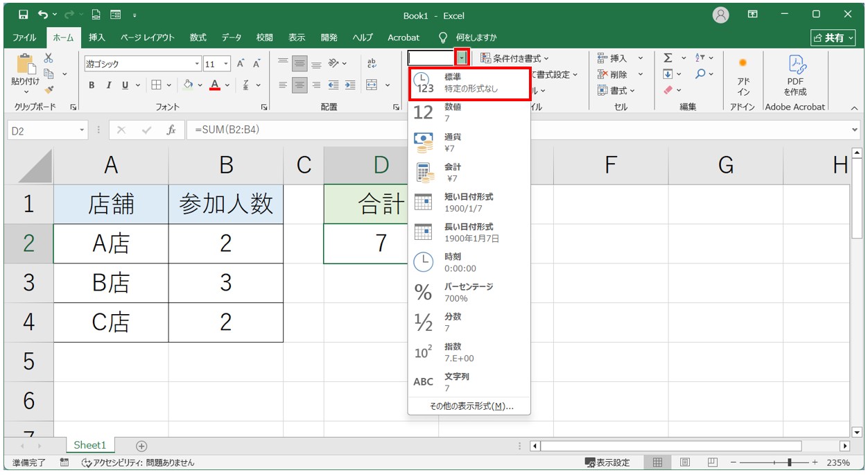Switch to the 数式 tab
Viewport: 868px width, 475px height.
(198, 37)
